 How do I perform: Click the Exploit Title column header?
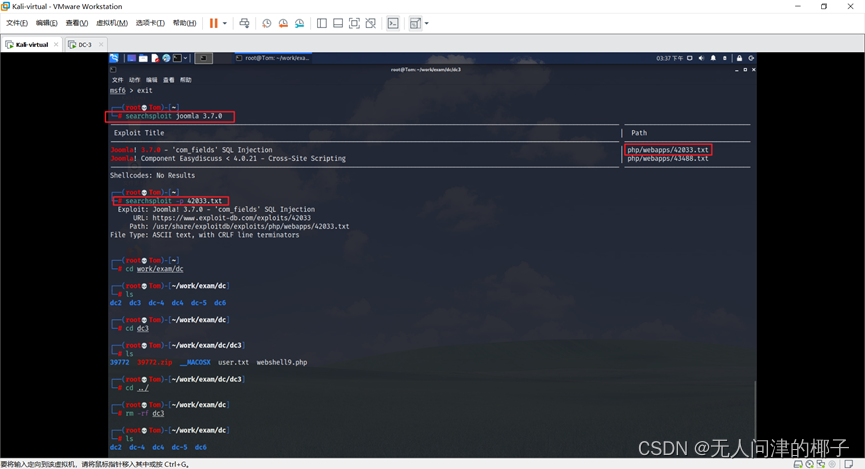pos(139,133)
